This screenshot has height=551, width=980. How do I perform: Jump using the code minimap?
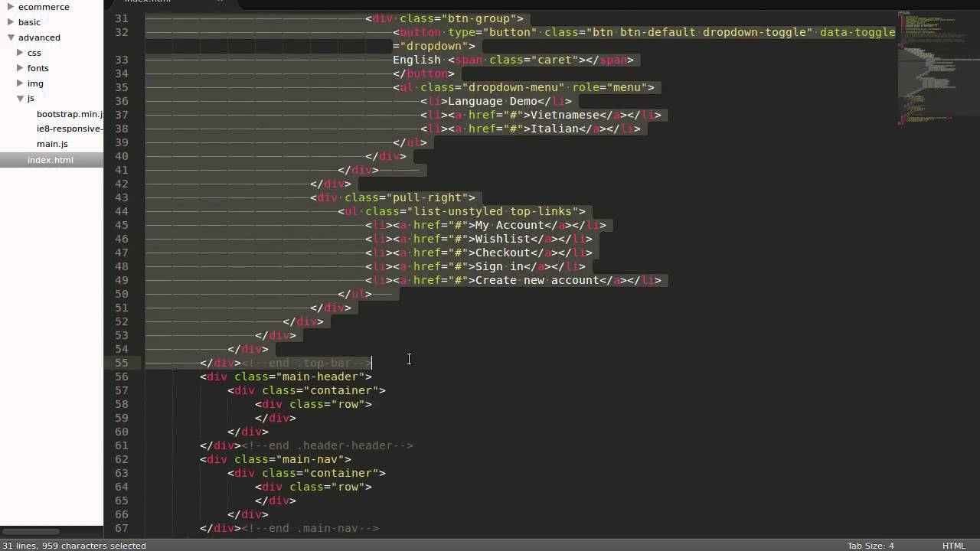(x=938, y=69)
